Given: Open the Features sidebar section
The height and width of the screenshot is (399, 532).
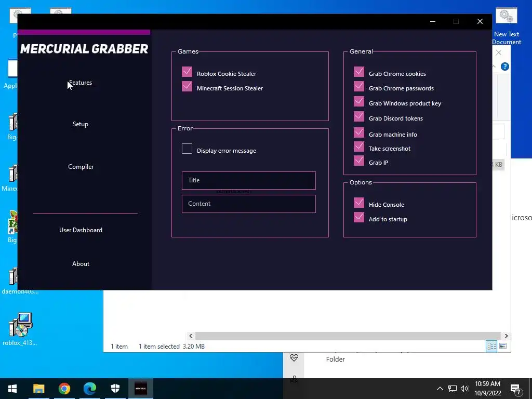Looking at the screenshot, I should pyautogui.click(x=81, y=83).
